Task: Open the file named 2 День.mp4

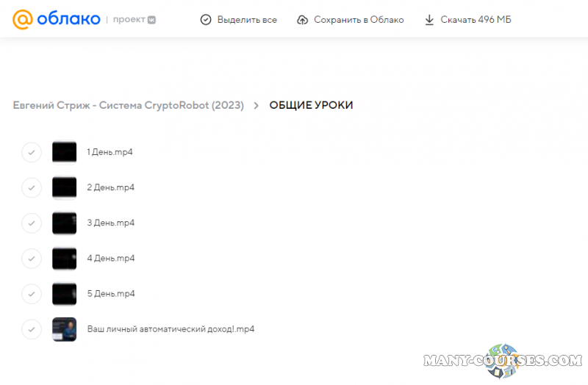Action: pos(110,187)
